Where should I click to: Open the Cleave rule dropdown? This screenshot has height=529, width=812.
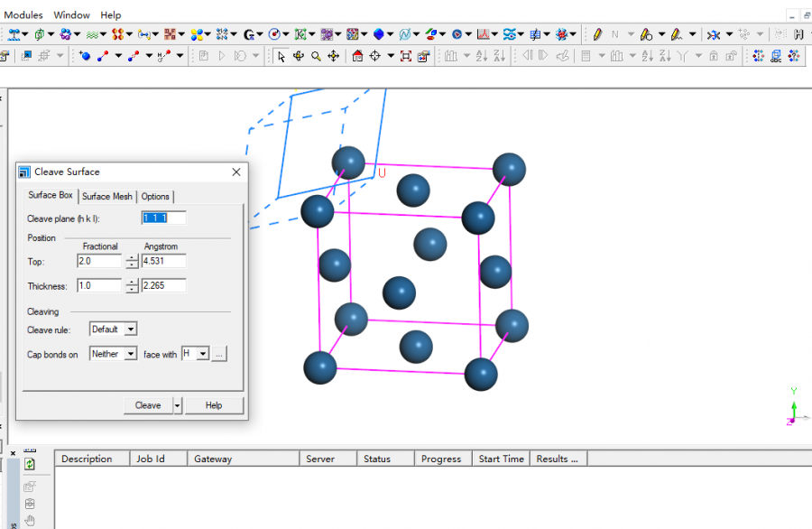131,329
